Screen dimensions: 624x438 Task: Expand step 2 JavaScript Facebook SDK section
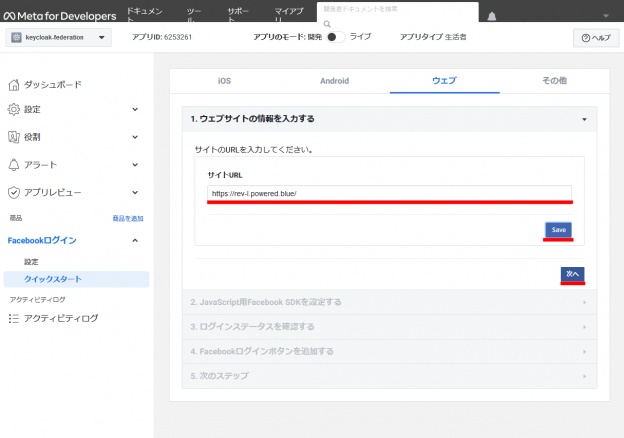(389, 302)
